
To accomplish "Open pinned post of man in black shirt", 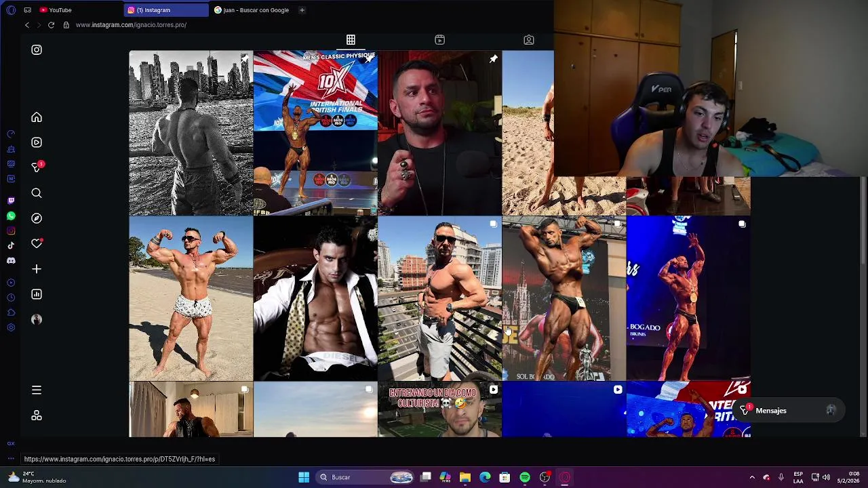I will point(439,133).
